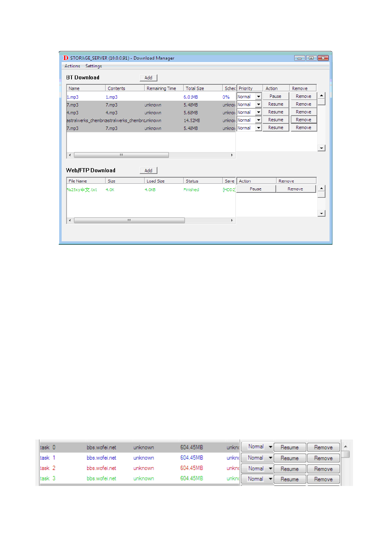
Task: Open the Settings menu
Action: pyautogui.click(x=94, y=66)
